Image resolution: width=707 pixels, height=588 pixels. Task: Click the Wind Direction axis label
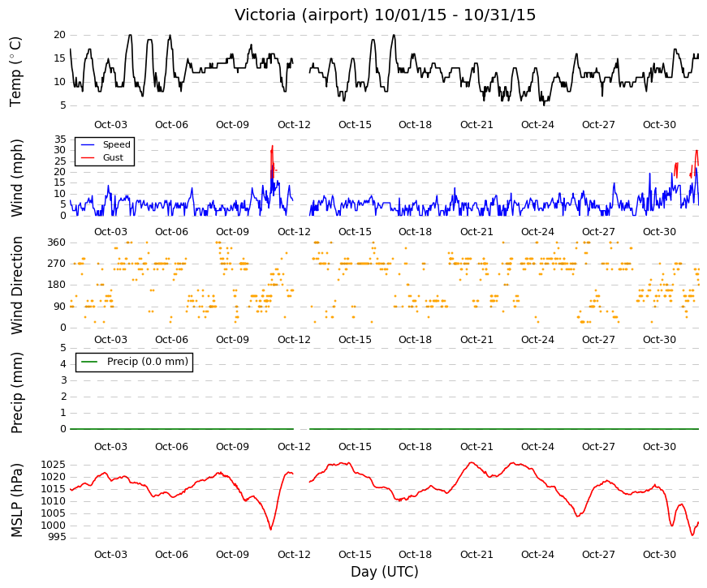[x=16, y=285]
